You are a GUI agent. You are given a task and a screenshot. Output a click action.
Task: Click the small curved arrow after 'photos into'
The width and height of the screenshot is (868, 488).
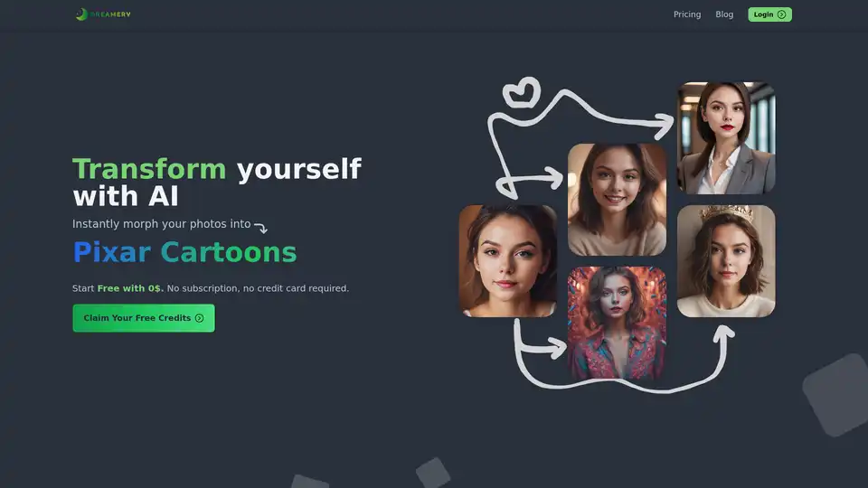260,227
